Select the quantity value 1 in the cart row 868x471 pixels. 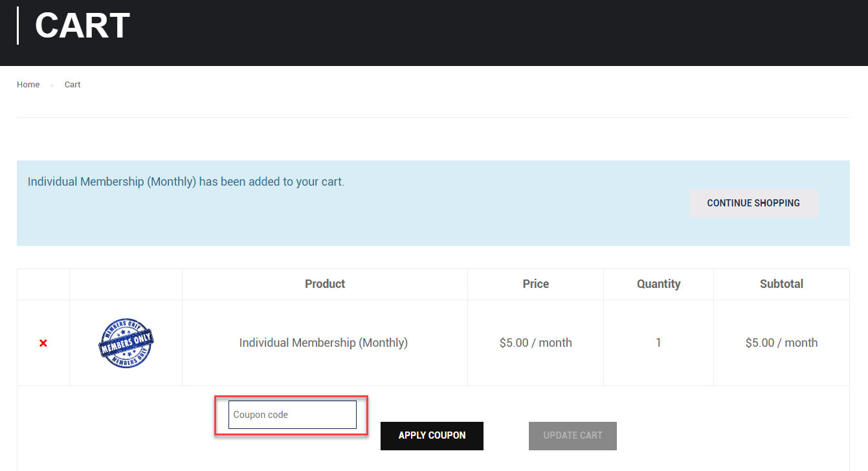658,343
